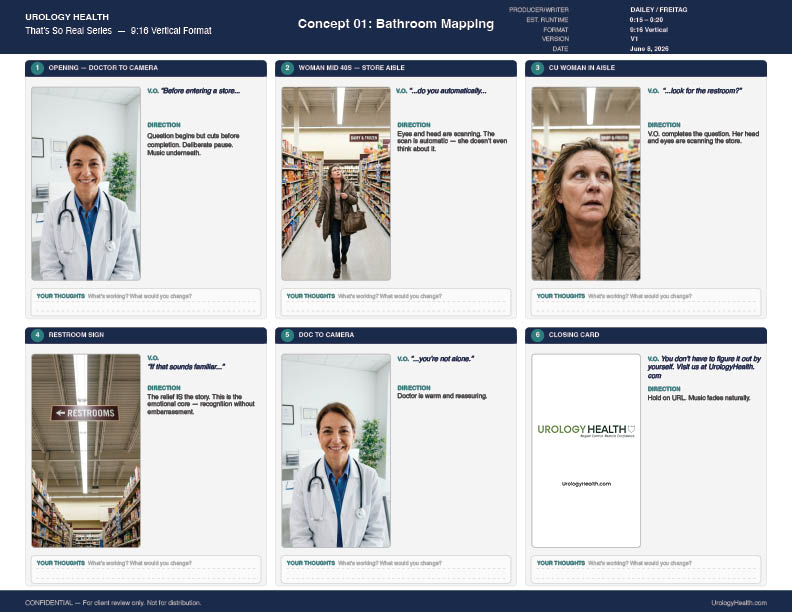Click the panel 6 number badge
This screenshot has width=792, height=612.
[x=537, y=335]
